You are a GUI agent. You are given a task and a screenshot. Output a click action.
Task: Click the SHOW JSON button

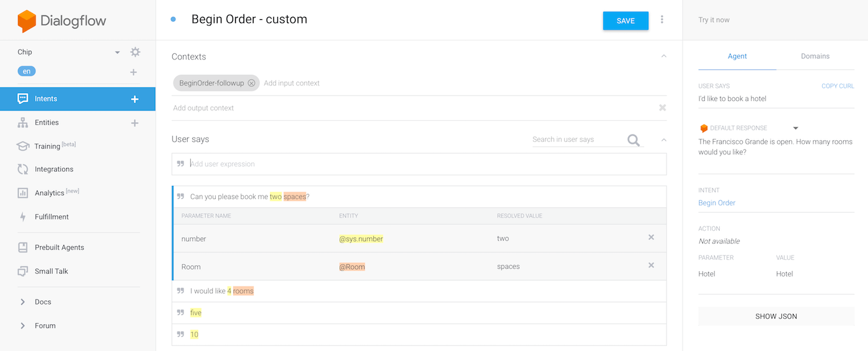click(x=776, y=316)
